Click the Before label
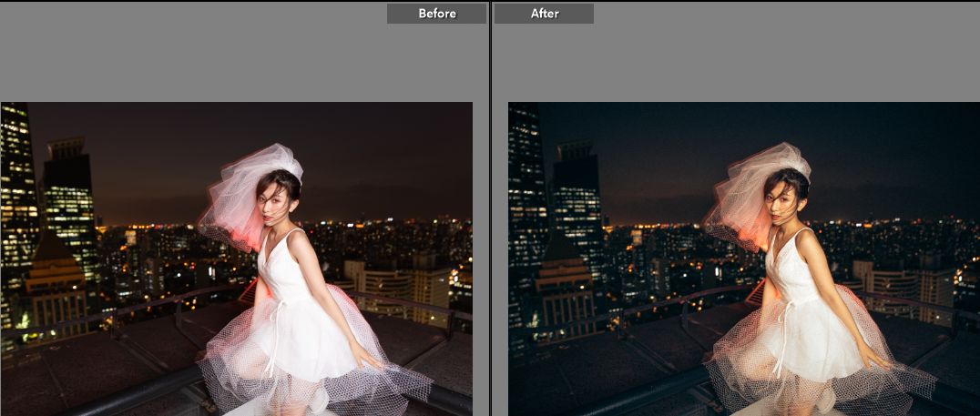This screenshot has height=416, width=980. 436,14
